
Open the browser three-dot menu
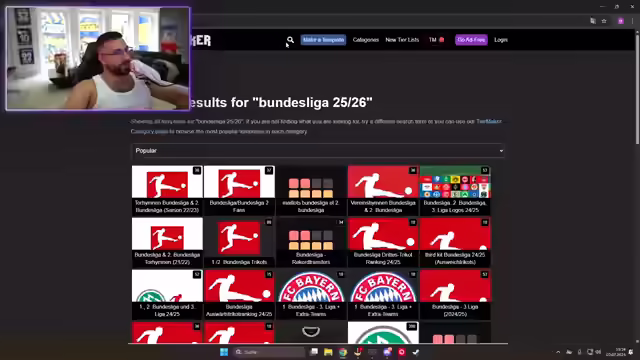pyautogui.click(x=632, y=21)
